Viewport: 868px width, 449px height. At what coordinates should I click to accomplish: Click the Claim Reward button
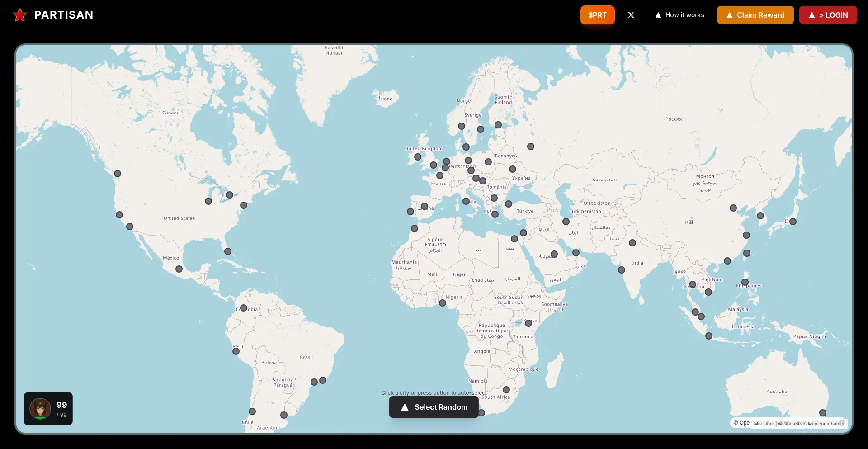pos(755,15)
